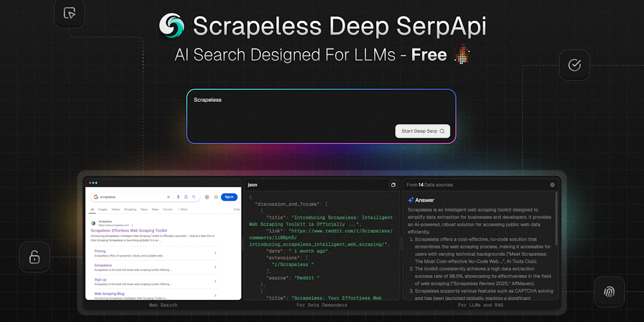Open the Scrapeless sitelink below Pricing
The height and width of the screenshot is (322, 644).
click(x=103, y=265)
